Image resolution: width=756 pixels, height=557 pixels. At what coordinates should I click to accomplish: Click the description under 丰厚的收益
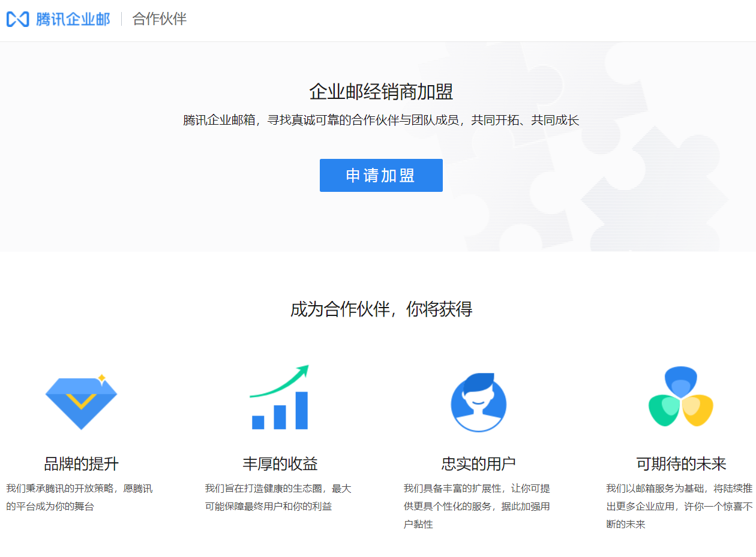pyautogui.click(x=278, y=498)
